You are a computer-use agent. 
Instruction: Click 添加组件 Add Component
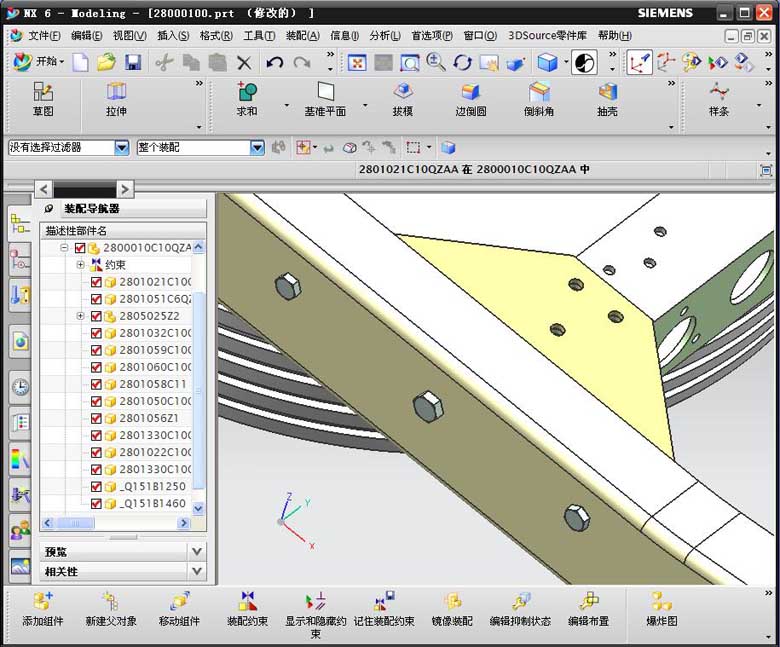[x=43, y=609]
